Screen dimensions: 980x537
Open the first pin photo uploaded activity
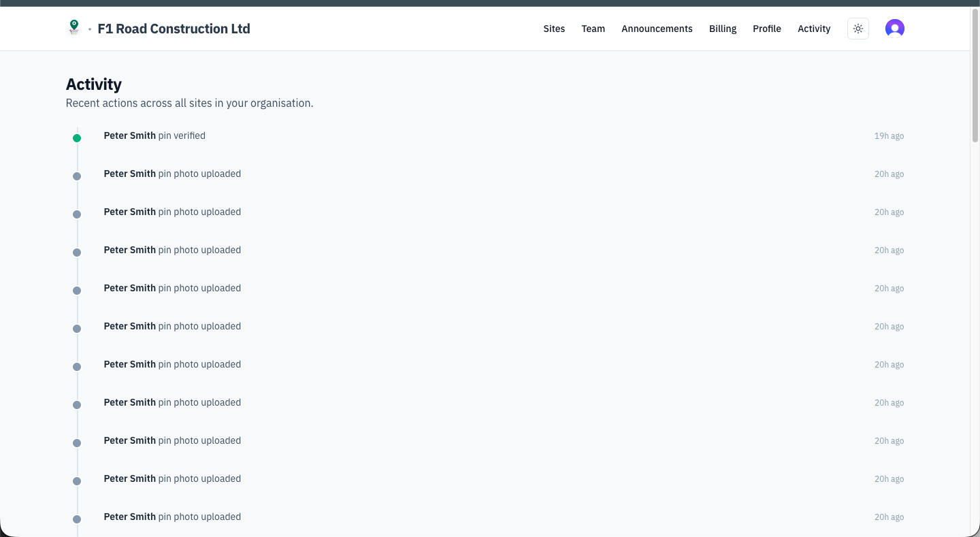172,174
